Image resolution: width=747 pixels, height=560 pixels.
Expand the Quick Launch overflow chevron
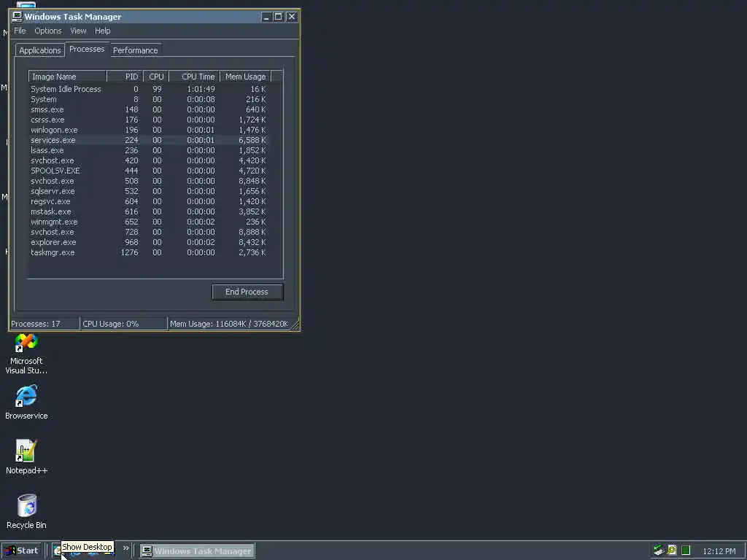coord(125,548)
